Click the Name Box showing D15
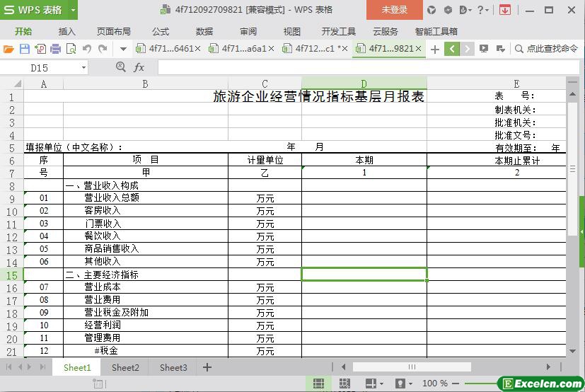The height and width of the screenshot is (392, 585). point(40,67)
